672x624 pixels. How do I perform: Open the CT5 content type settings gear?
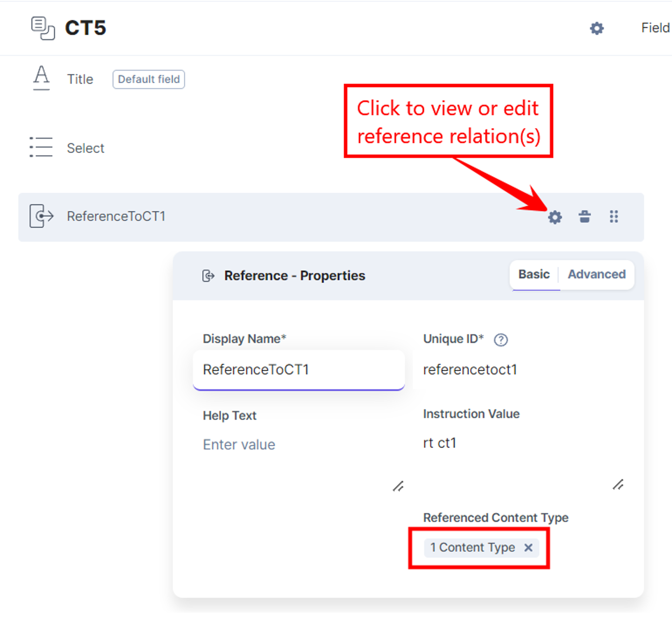(x=596, y=28)
